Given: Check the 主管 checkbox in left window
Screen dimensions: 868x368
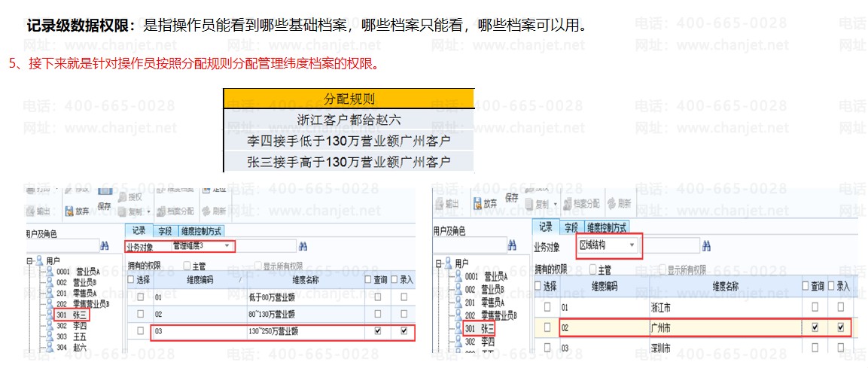Looking at the screenshot, I should pyautogui.click(x=187, y=266).
